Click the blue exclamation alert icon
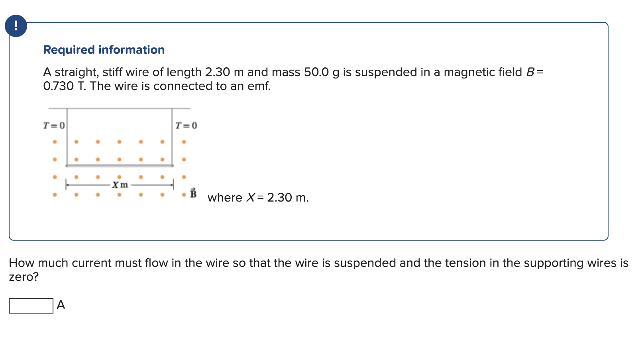 pos(16,25)
